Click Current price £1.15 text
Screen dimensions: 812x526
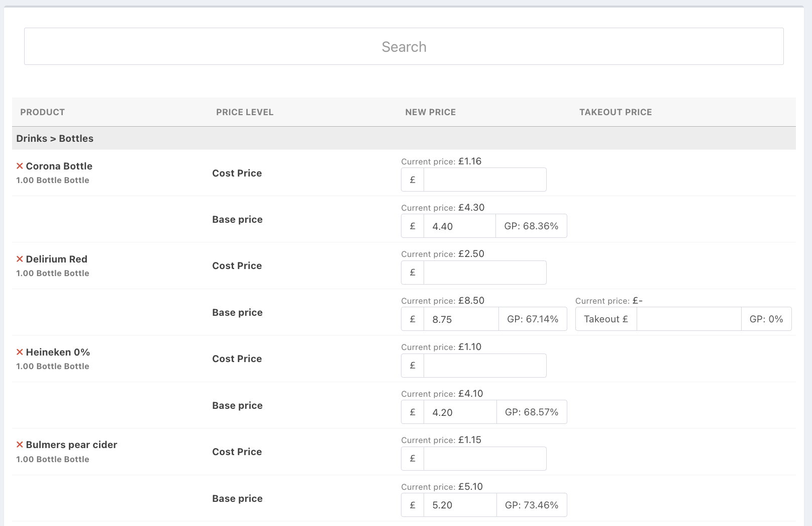click(441, 440)
